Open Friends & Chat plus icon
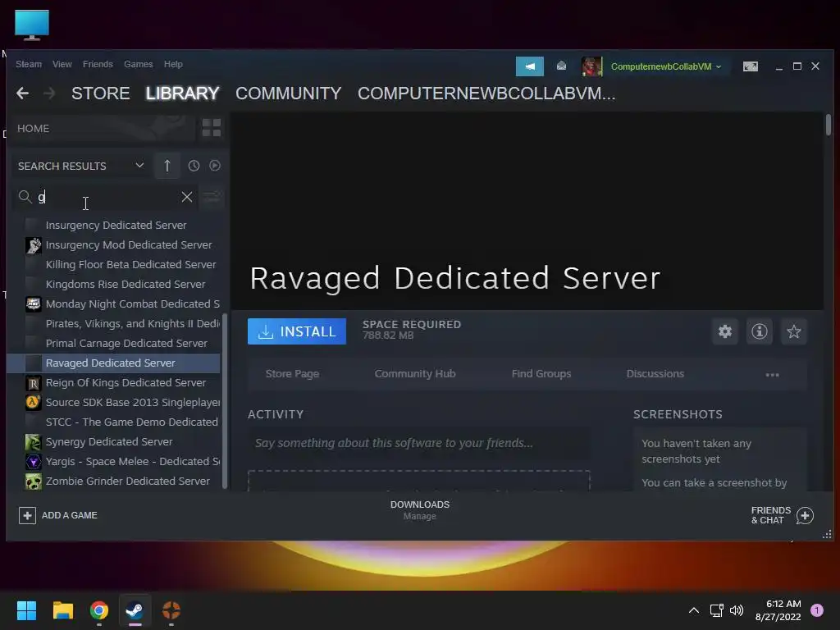The width and height of the screenshot is (840, 630). pyautogui.click(x=805, y=515)
